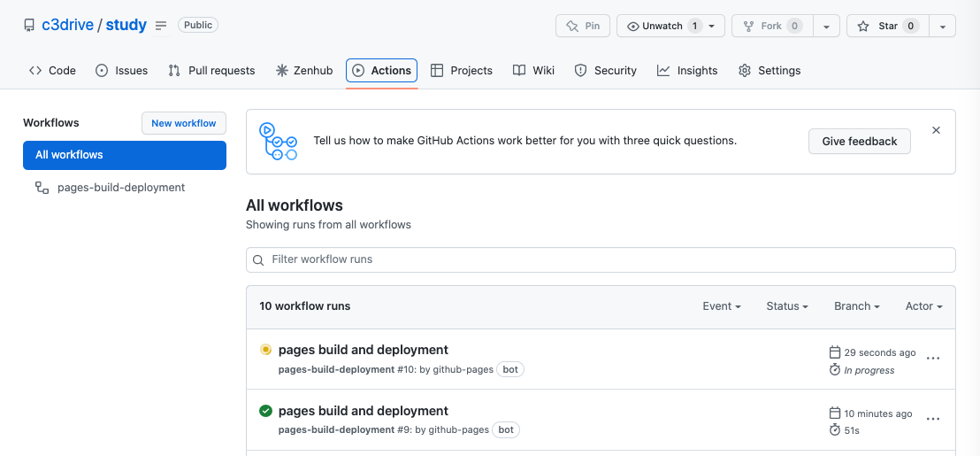The height and width of the screenshot is (456, 980).
Task: Switch to the Pull requests tab
Action: pyautogui.click(x=211, y=71)
